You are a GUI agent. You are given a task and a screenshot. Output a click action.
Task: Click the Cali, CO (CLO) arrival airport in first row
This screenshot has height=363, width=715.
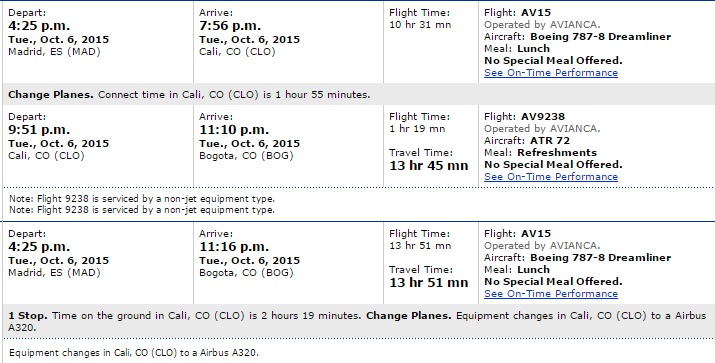pos(237,52)
